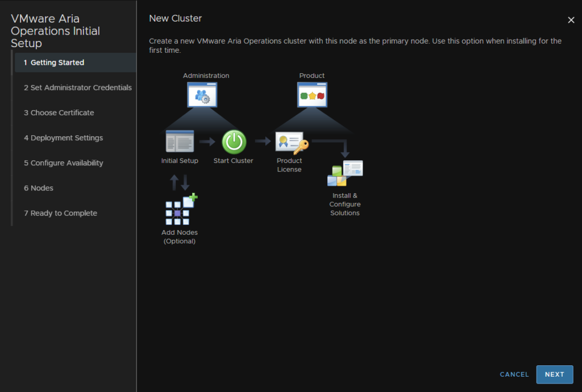
Task: Click the Product License caption
Action: pyautogui.click(x=289, y=165)
